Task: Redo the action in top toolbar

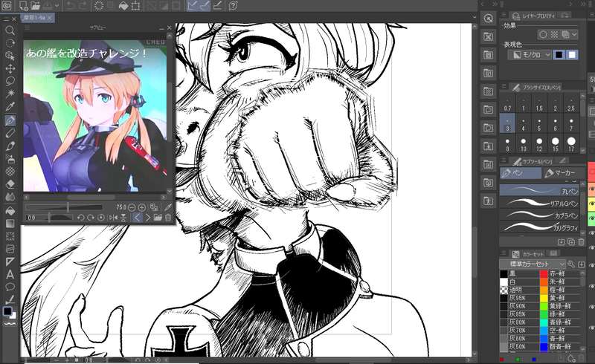Action: coord(83,5)
